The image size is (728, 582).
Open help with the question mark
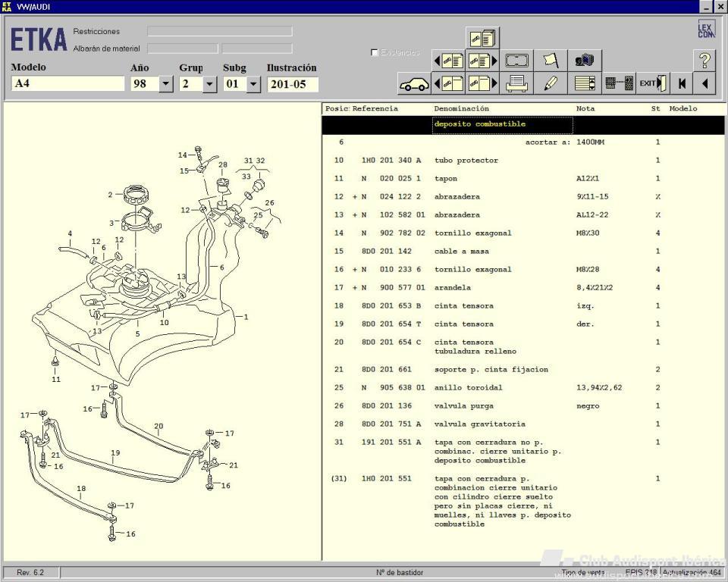coord(704,61)
